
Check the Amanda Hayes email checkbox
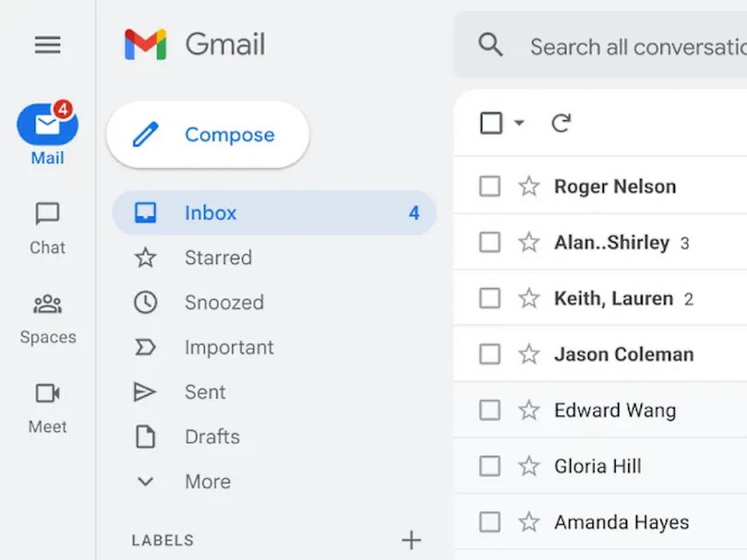click(490, 522)
